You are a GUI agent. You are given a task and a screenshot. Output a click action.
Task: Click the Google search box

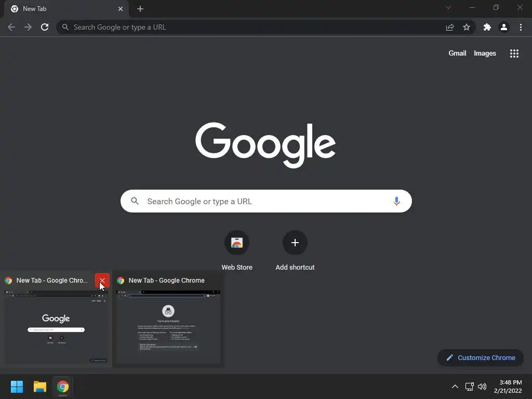[266, 201]
